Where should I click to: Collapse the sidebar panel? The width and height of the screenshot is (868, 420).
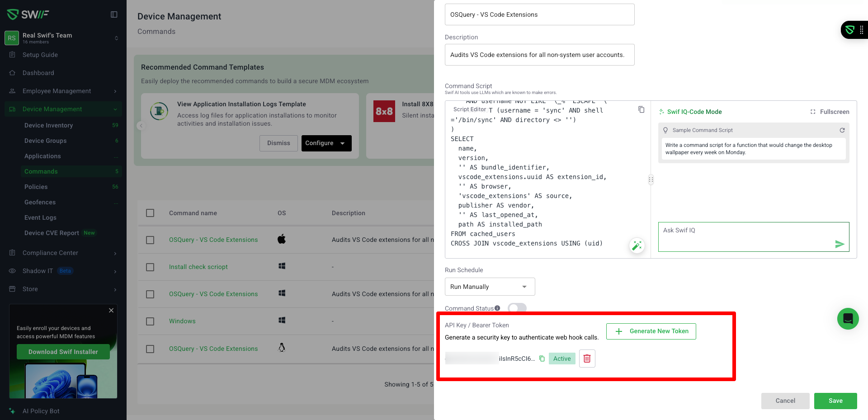coord(114,14)
